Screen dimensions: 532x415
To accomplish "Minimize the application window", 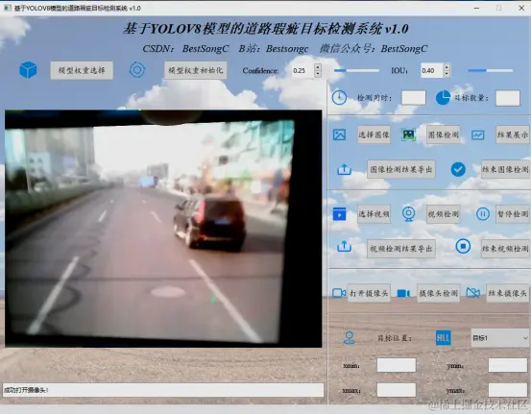I will (476, 8).
